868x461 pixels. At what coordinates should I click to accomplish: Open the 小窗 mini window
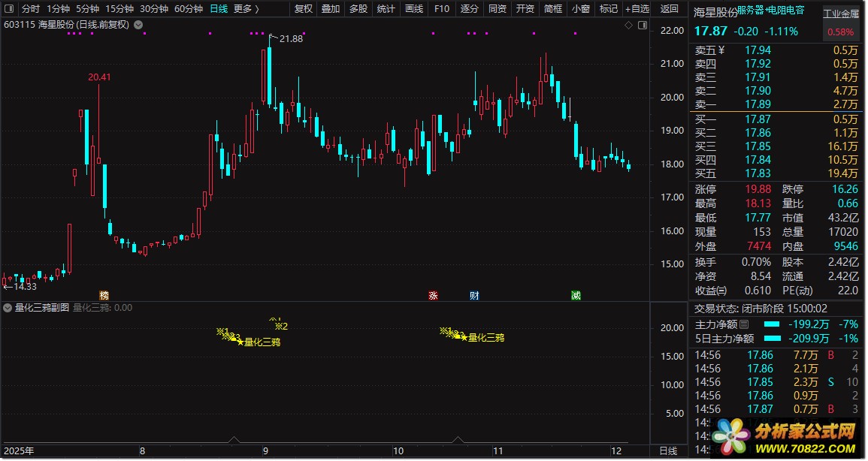[581, 9]
